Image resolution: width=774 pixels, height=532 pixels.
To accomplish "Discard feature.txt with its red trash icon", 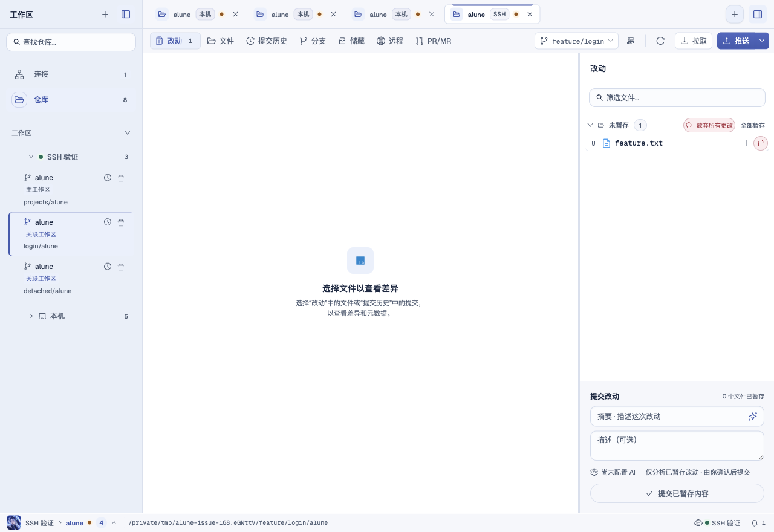I will (761, 143).
